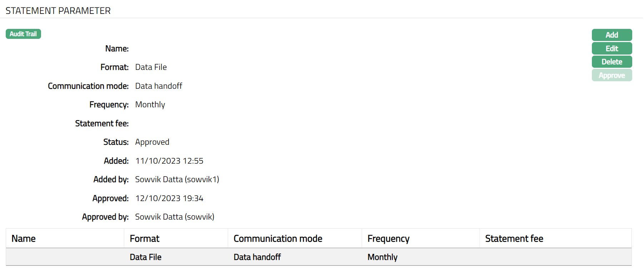Select the Approved by user Sowvik Datta (sowvik)

(x=175, y=217)
